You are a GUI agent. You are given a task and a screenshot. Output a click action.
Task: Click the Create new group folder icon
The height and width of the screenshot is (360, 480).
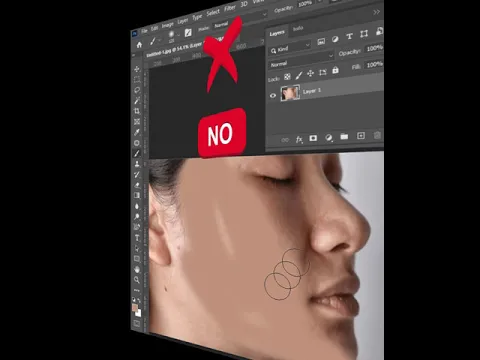(x=344, y=136)
